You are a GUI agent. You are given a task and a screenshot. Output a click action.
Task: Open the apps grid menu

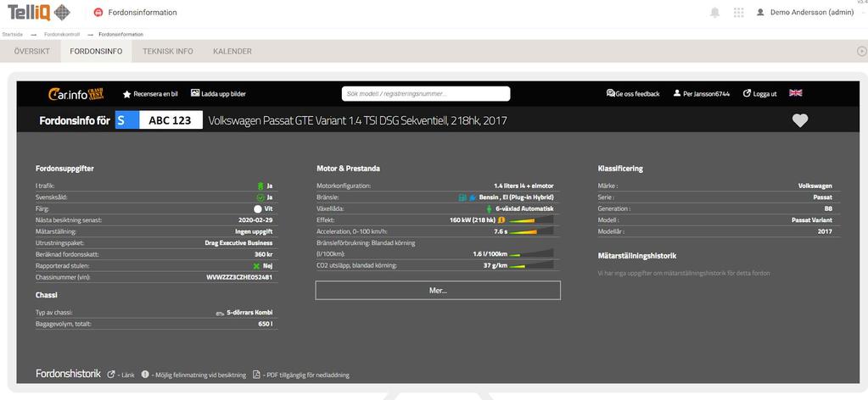(x=738, y=13)
